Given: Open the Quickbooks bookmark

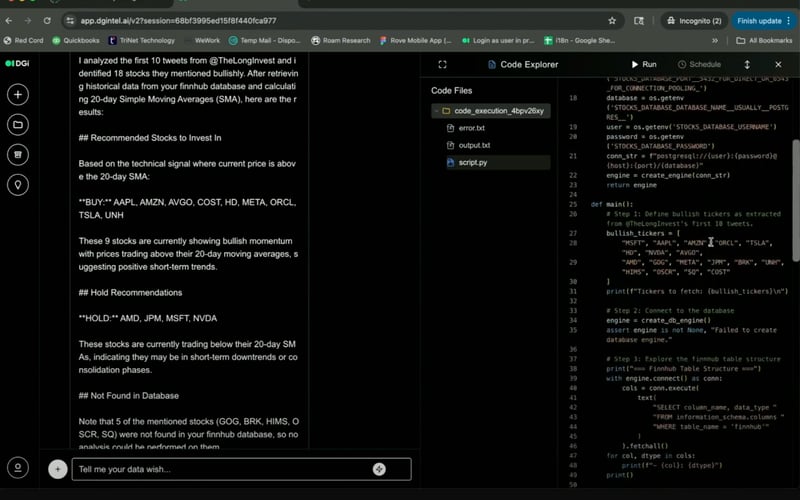Looking at the screenshot, I should [x=76, y=40].
